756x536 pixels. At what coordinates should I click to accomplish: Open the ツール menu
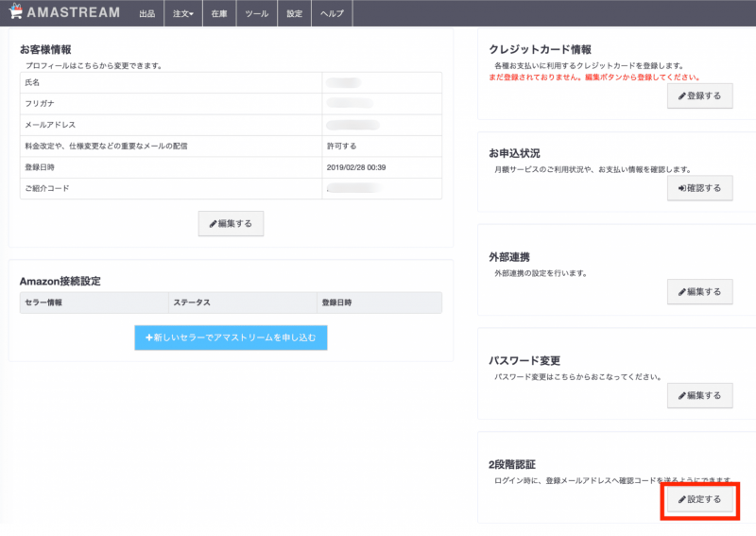pos(256,13)
